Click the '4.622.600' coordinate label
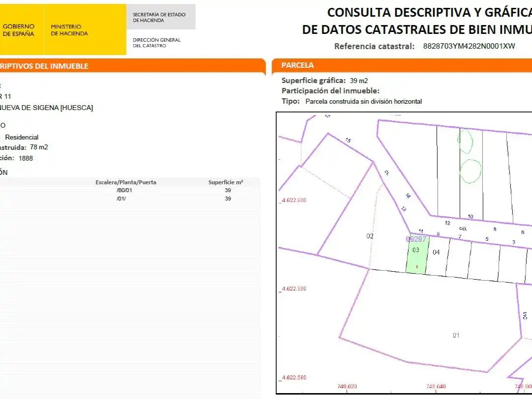This screenshot has width=532, height=399. (294, 200)
